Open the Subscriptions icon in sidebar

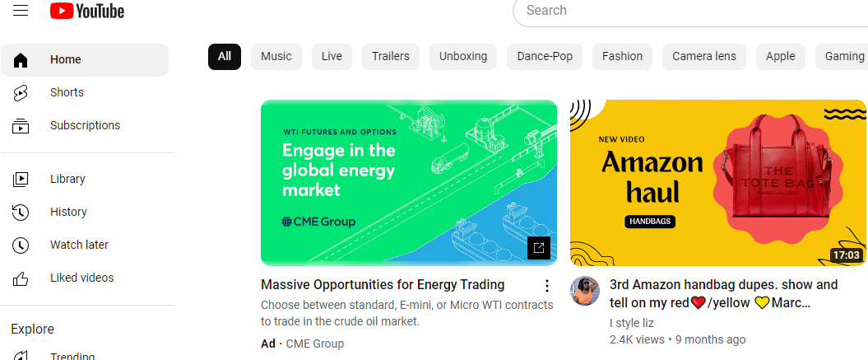(x=21, y=126)
